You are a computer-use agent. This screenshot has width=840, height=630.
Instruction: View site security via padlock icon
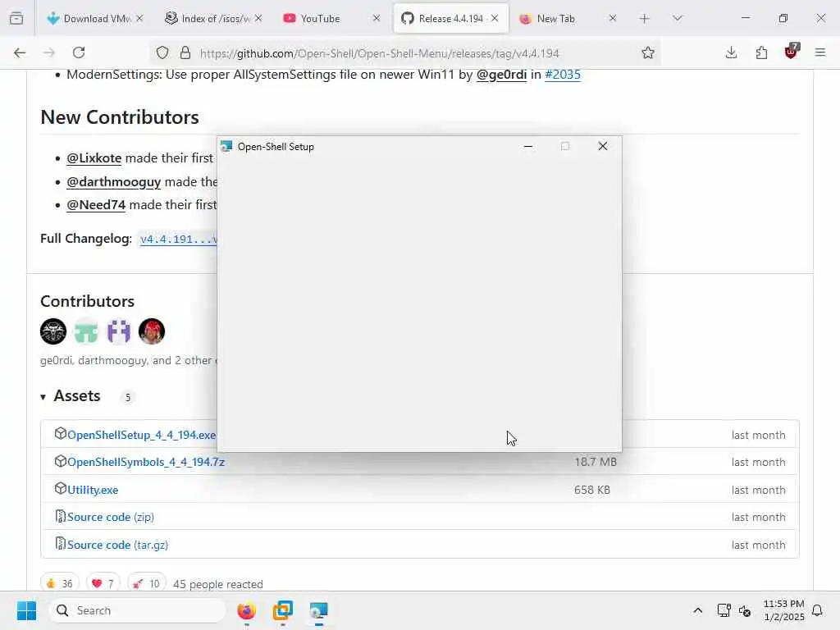pos(185,52)
